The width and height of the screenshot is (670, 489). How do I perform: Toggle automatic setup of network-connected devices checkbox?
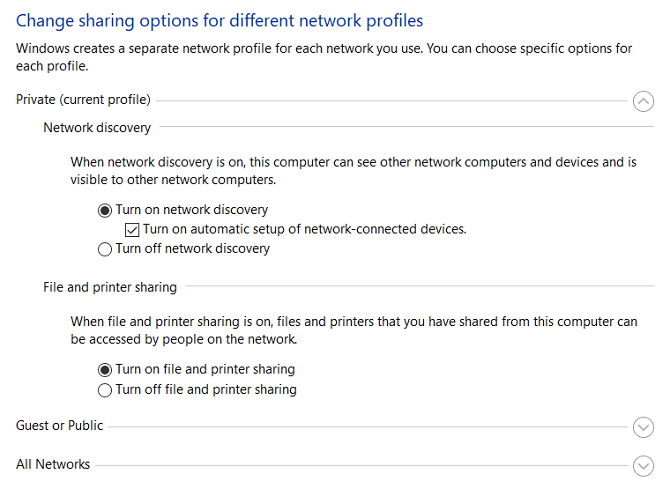click(x=132, y=229)
